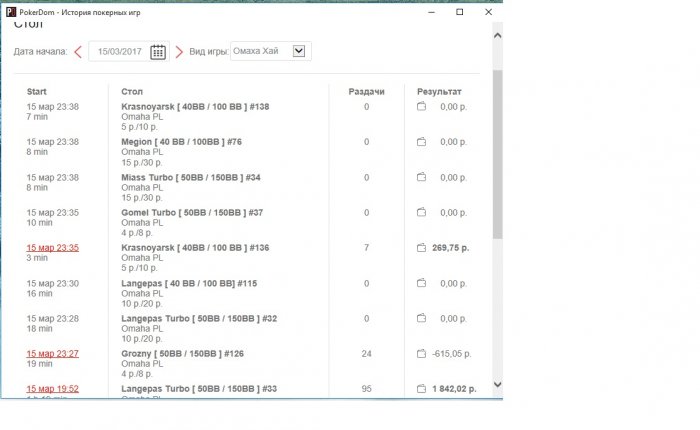Click wallet icon for Langepas #115 row
Viewport: 700px width, 430px height.
[x=421, y=283]
